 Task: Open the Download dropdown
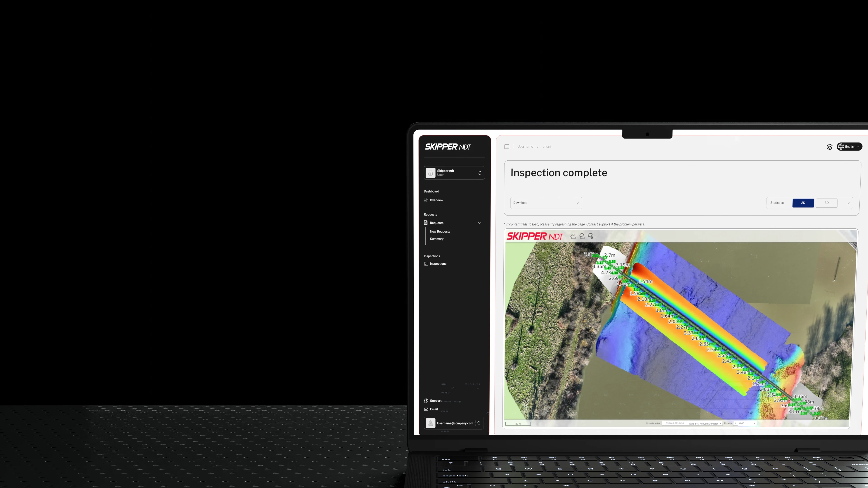coord(546,203)
